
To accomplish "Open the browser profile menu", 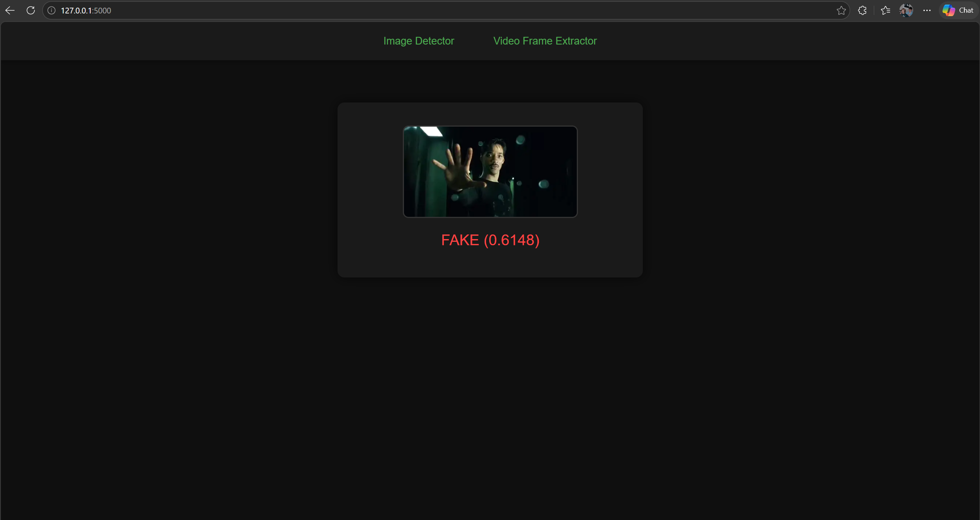I will [907, 10].
